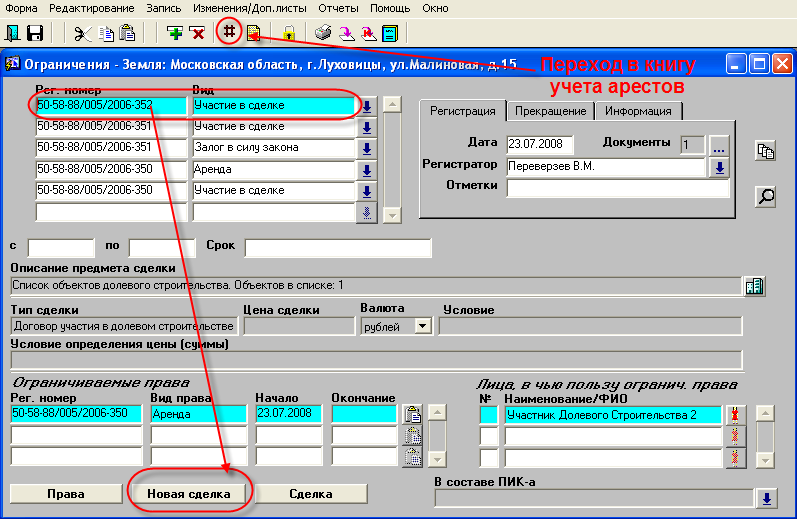Screen dimensions: 797x519
Task: Click paste icon beside the Аренда rights row
Action: click(x=413, y=414)
